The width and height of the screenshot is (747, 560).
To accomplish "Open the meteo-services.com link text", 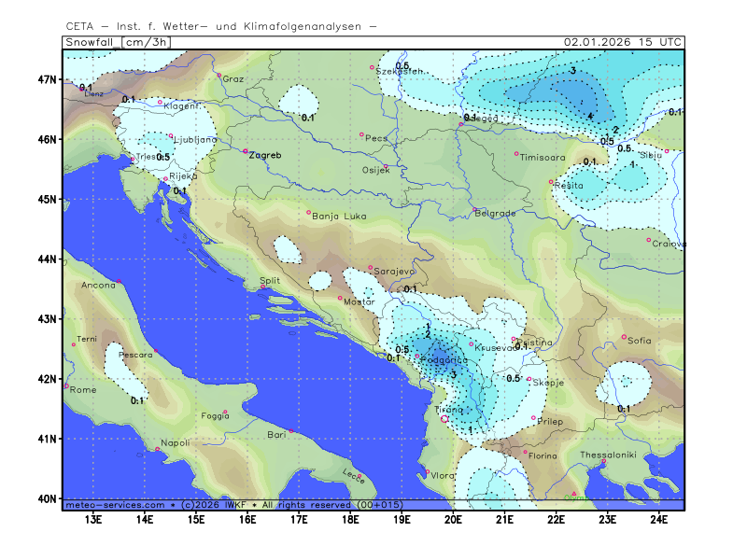I will click(107, 504).
